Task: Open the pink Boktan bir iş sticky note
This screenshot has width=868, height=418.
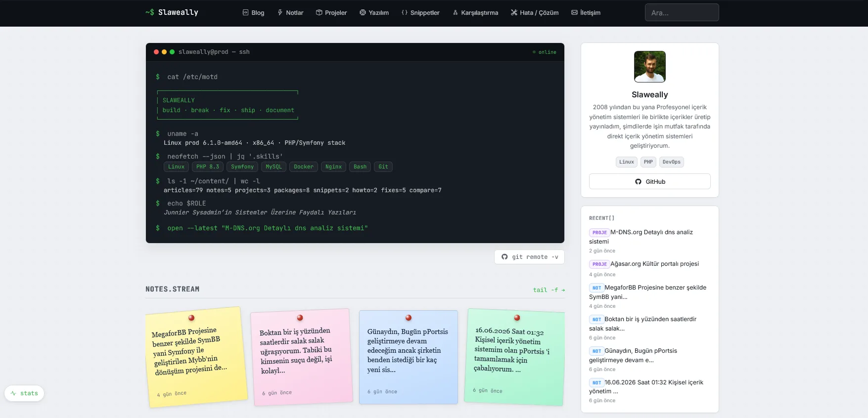Action: coord(302,357)
